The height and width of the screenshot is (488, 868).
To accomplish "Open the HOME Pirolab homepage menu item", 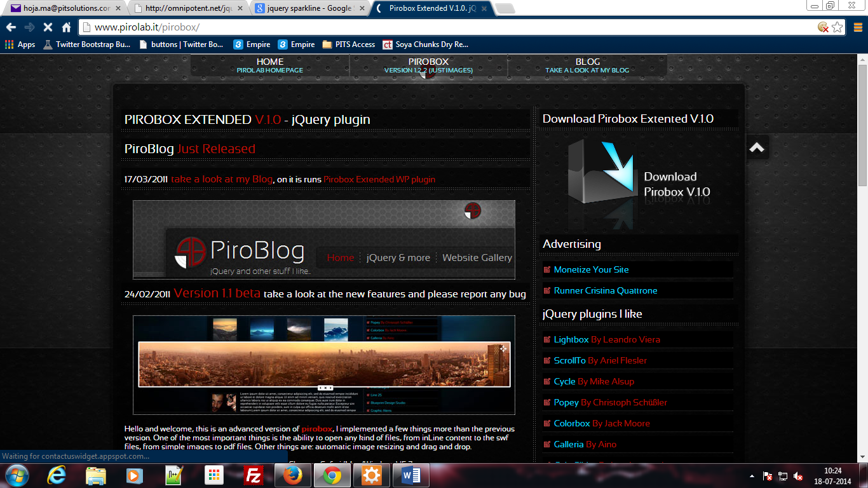I will coord(270,65).
